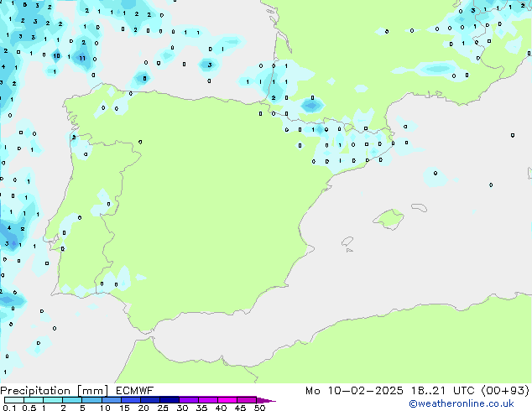
Task: Click the 0.1–0.5 mm legend color box
Action: point(14,400)
